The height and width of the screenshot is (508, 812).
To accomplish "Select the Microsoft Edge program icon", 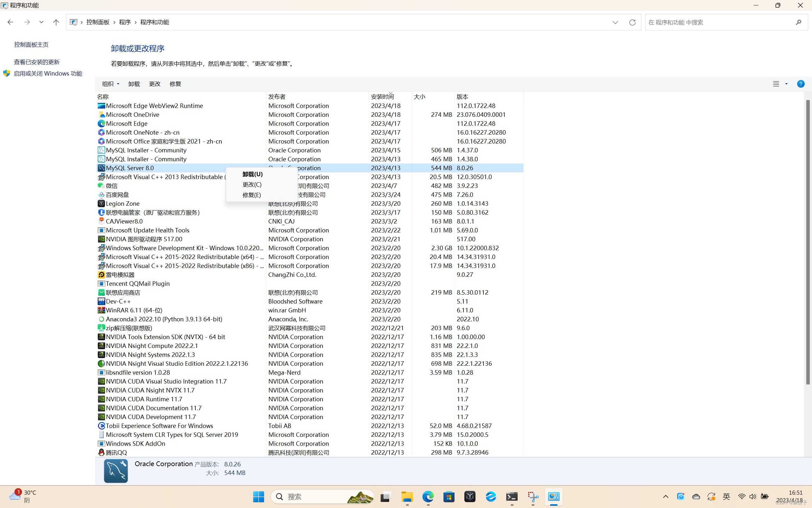I will tap(101, 124).
